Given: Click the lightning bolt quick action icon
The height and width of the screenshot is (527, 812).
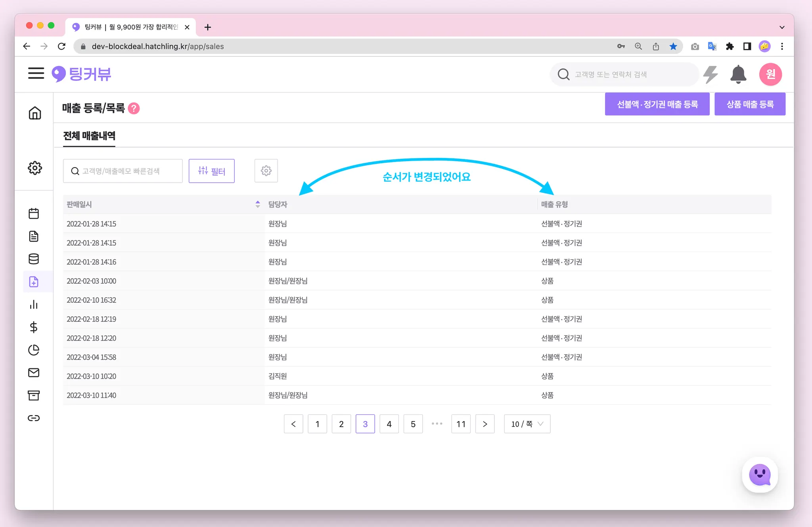Looking at the screenshot, I should (710, 74).
